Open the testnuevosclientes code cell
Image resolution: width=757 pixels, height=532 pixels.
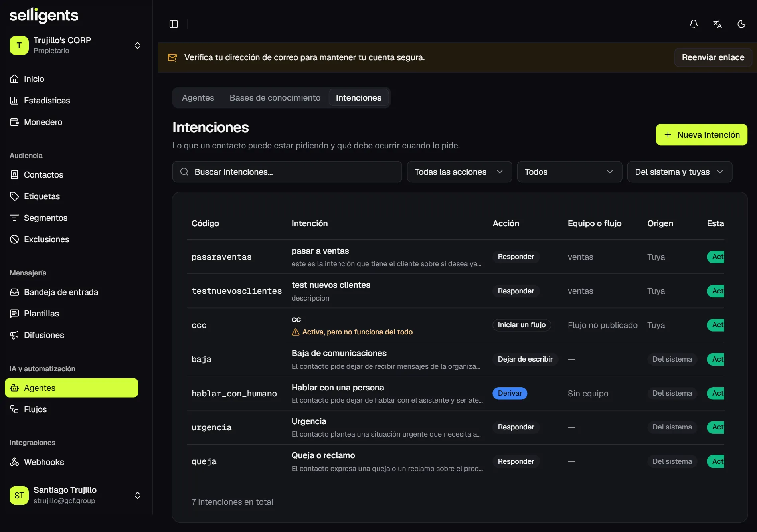[x=237, y=291]
